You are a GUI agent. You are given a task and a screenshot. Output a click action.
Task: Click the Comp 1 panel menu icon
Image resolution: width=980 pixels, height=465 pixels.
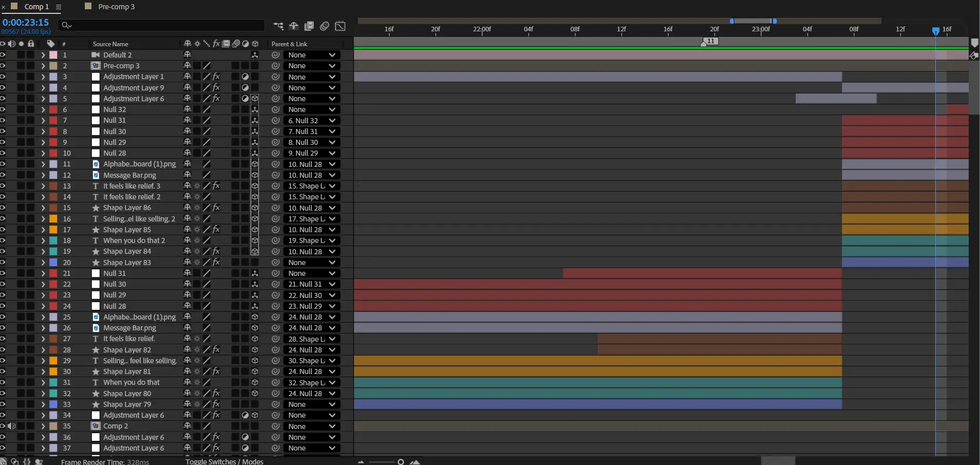(x=59, y=7)
